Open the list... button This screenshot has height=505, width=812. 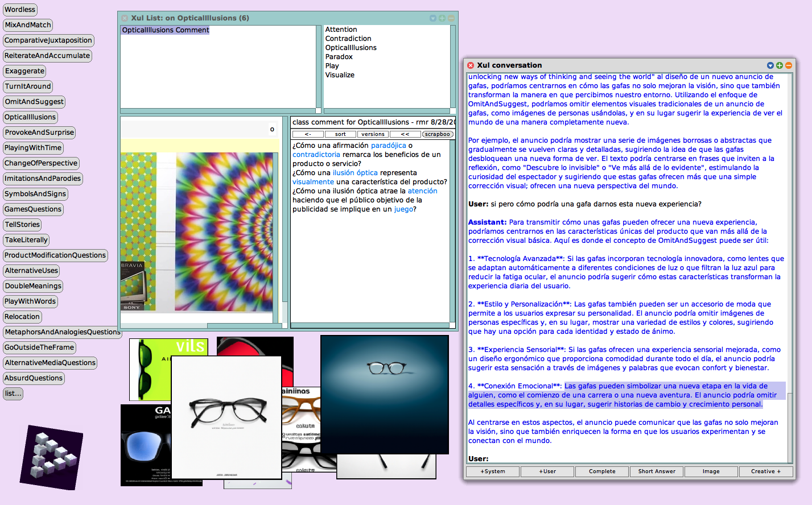(13, 394)
